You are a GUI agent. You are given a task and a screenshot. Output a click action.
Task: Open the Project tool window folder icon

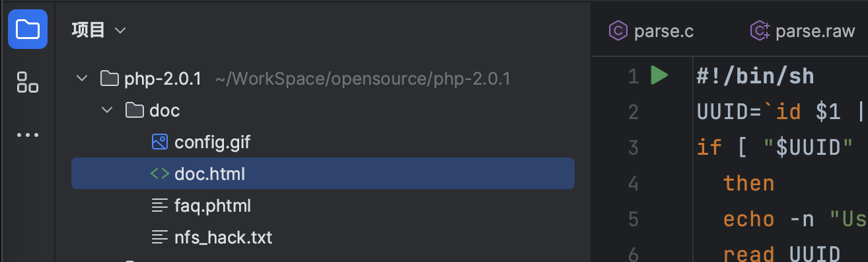click(x=28, y=29)
